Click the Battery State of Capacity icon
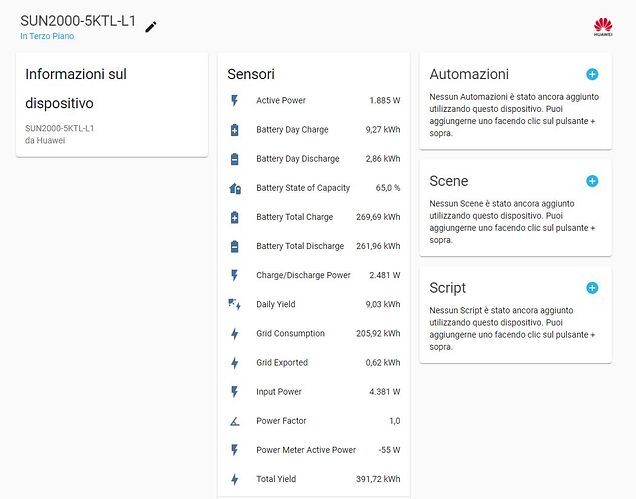The width and height of the screenshot is (636, 499). tap(235, 188)
